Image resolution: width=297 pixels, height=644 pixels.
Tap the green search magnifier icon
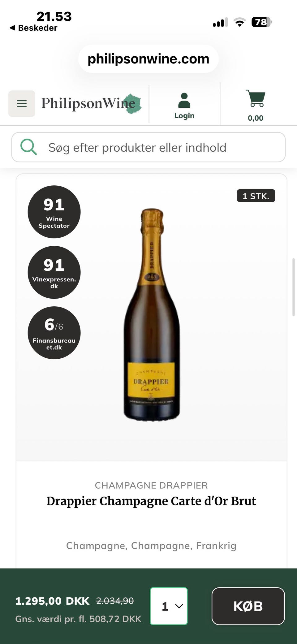[x=28, y=147]
